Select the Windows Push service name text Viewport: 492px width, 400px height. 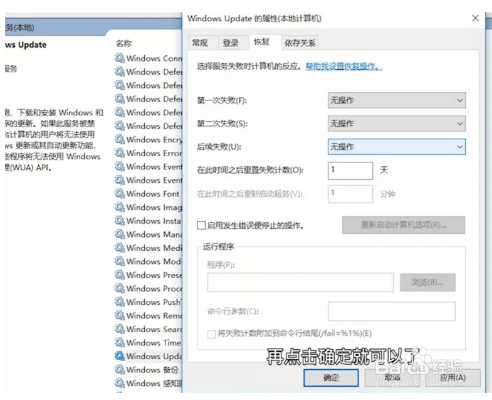(x=154, y=302)
